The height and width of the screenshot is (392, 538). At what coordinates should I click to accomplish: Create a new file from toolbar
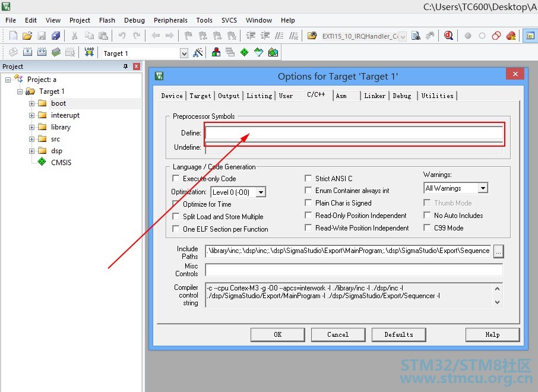tap(13, 36)
